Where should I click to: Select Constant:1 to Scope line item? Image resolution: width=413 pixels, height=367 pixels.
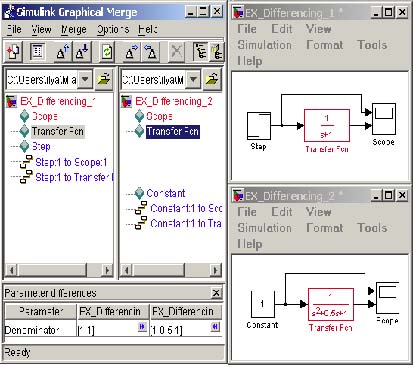186,208
